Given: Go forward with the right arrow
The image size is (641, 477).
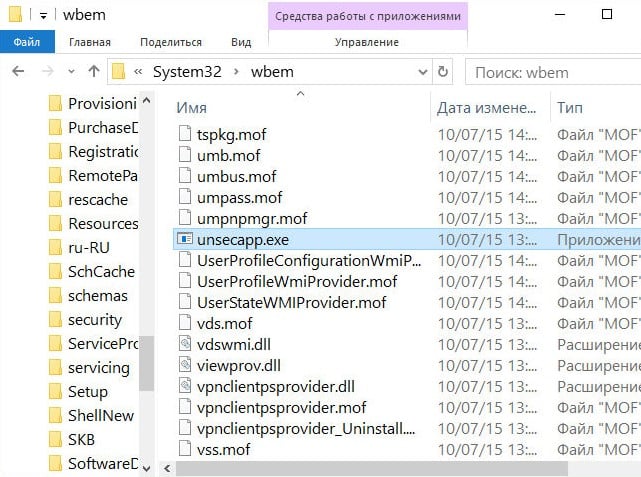Looking at the screenshot, I should [x=48, y=72].
